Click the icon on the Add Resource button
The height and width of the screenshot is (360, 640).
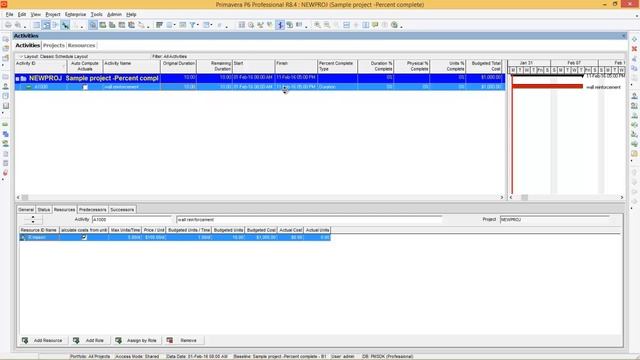pyautogui.click(x=25, y=340)
